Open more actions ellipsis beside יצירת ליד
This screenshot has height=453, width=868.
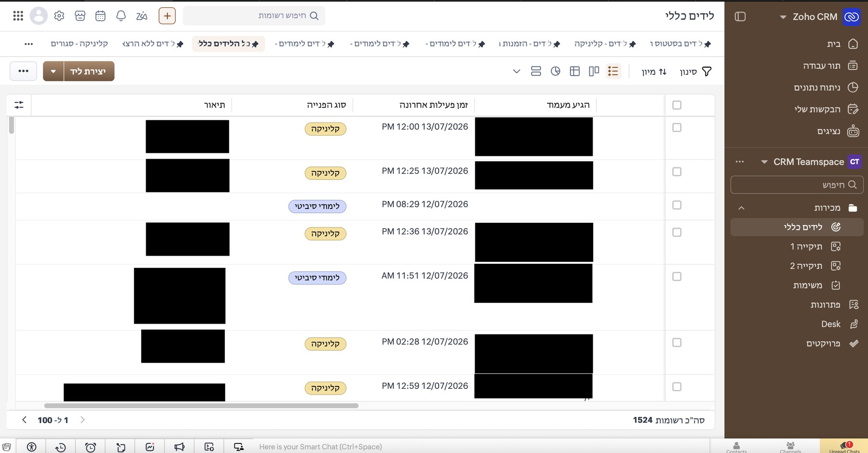tap(23, 71)
